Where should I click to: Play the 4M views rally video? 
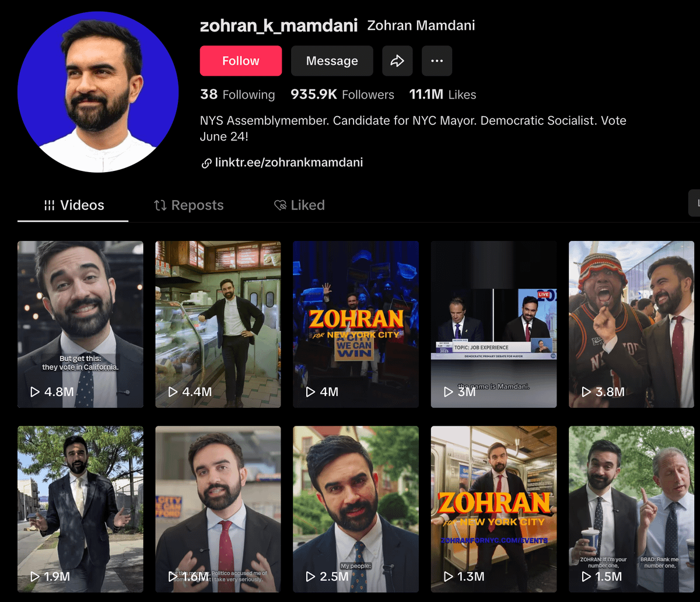point(355,324)
